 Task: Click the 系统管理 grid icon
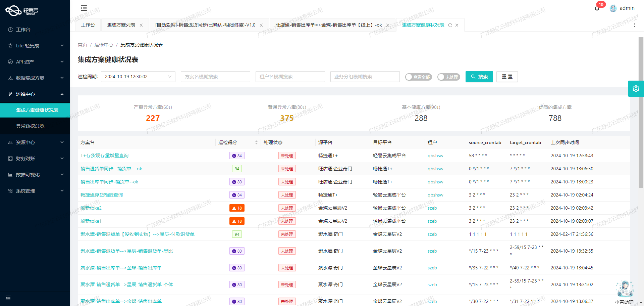[x=10, y=191]
